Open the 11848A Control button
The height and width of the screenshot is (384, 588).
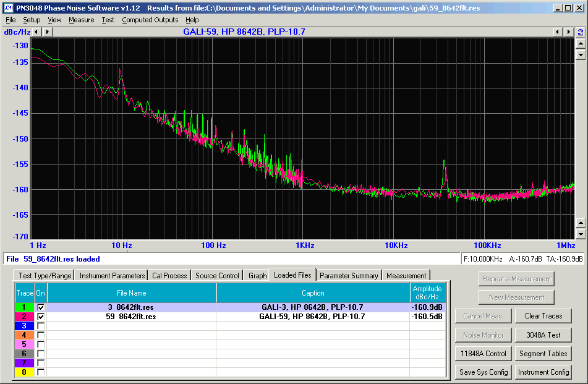(484, 353)
